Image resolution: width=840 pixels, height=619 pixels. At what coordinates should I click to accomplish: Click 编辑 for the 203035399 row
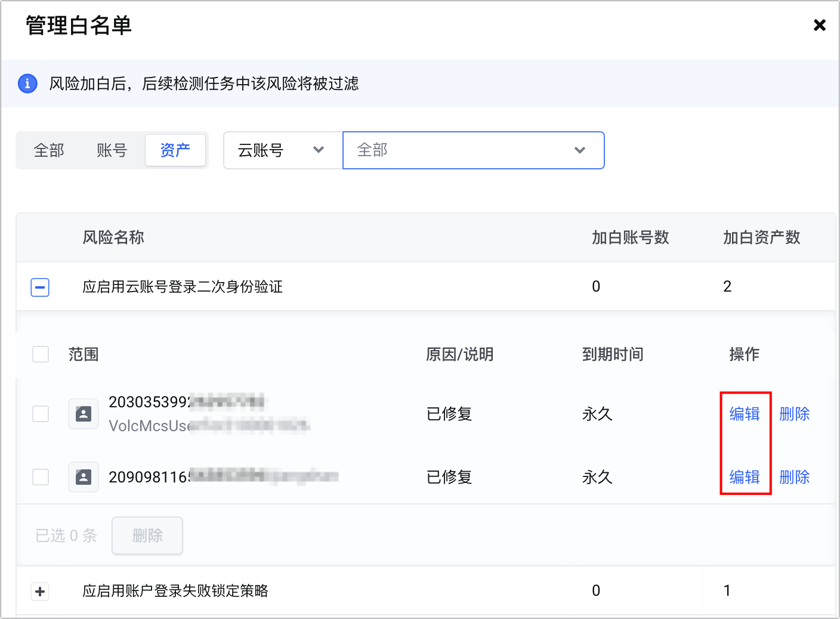tap(745, 414)
